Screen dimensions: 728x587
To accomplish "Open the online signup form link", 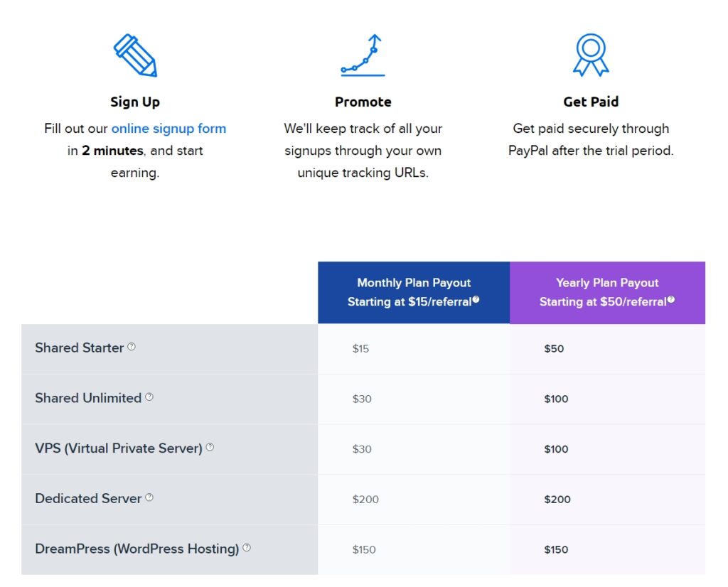I will click(x=168, y=129).
